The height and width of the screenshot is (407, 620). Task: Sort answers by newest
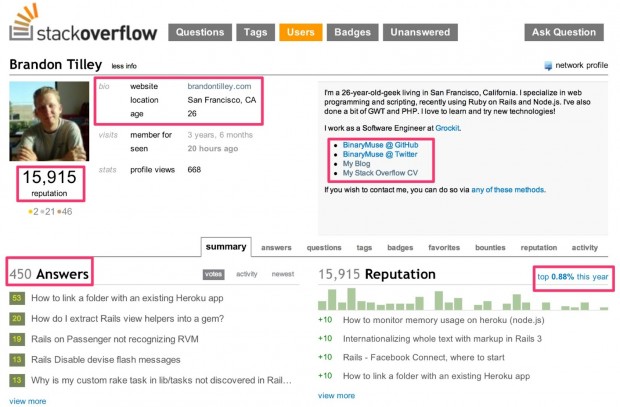pyautogui.click(x=283, y=274)
